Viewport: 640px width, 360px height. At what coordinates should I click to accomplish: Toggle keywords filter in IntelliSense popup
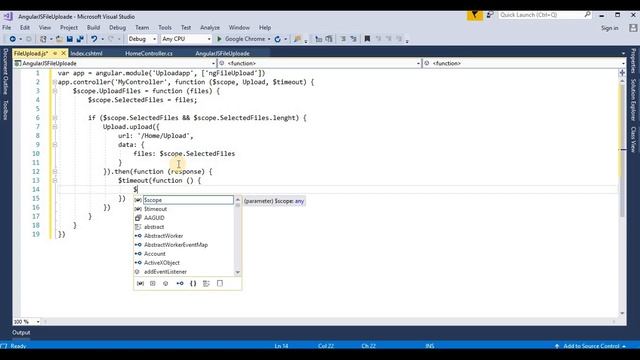(206, 283)
